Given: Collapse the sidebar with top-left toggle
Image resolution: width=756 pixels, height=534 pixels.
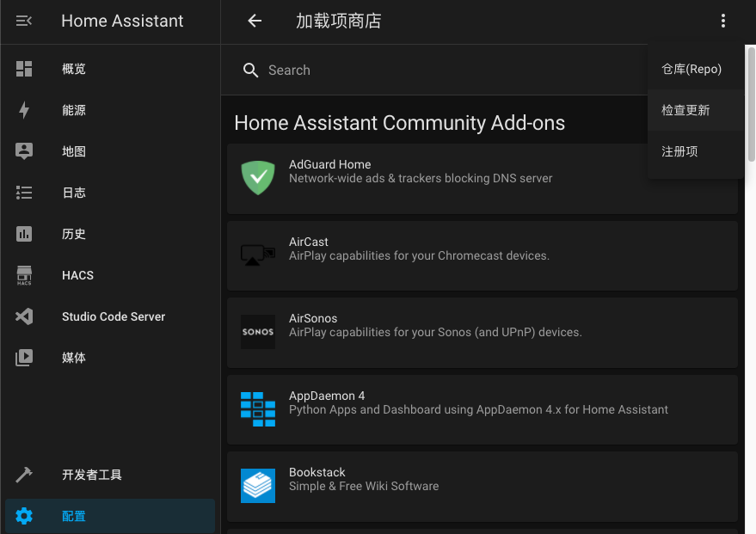Looking at the screenshot, I should pos(23,20).
